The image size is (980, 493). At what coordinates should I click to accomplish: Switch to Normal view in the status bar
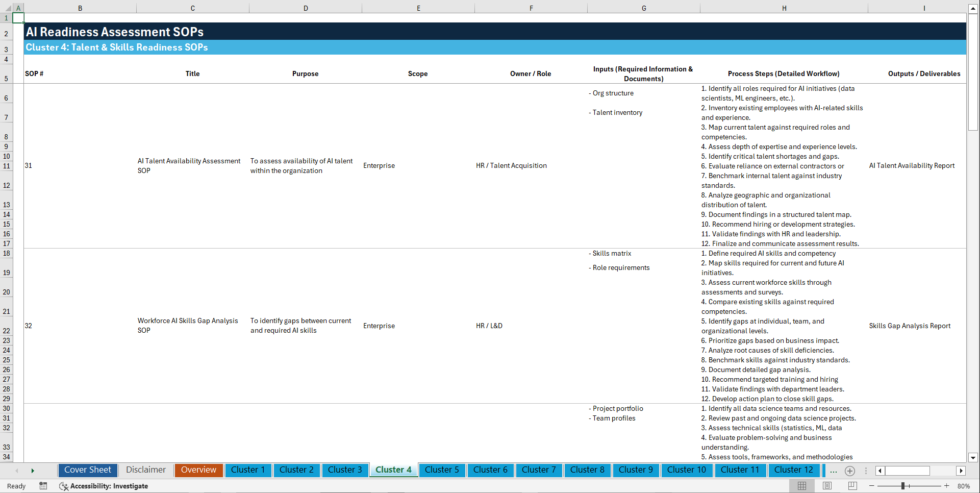801,486
